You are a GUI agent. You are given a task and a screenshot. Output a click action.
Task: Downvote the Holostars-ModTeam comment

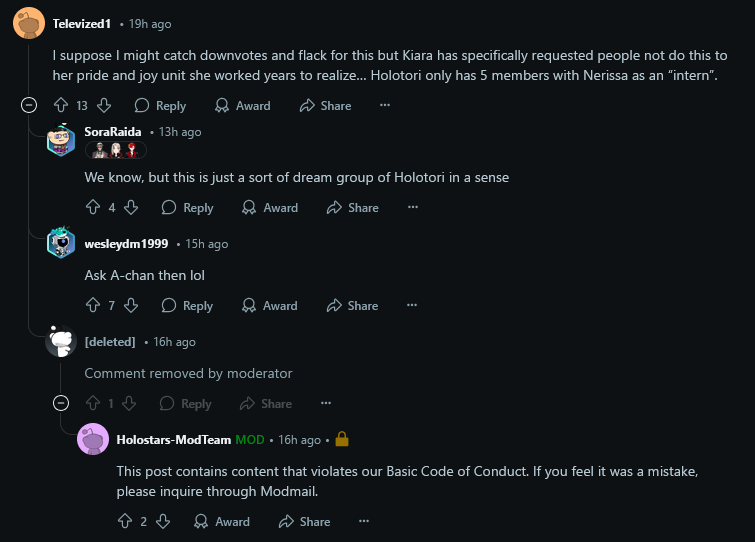pyautogui.click(x=164, y=521)
